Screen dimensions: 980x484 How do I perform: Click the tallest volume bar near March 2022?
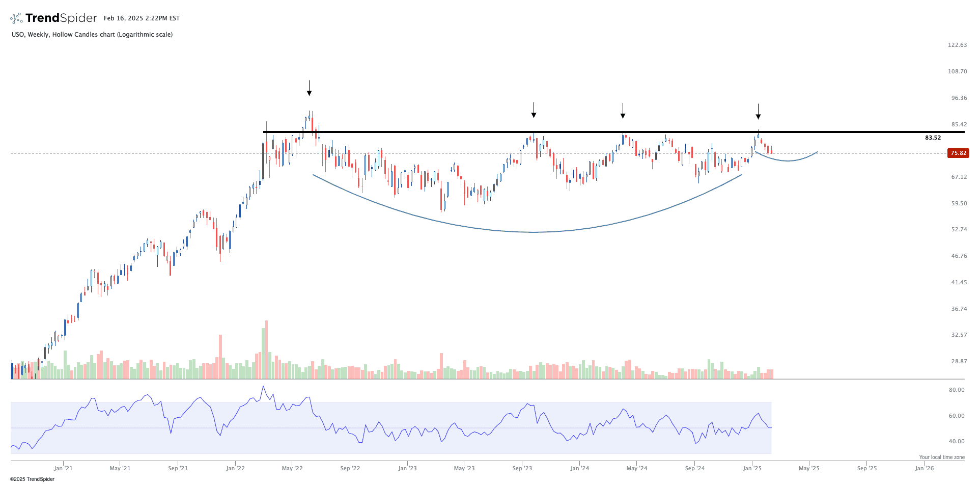click(266, 352)
